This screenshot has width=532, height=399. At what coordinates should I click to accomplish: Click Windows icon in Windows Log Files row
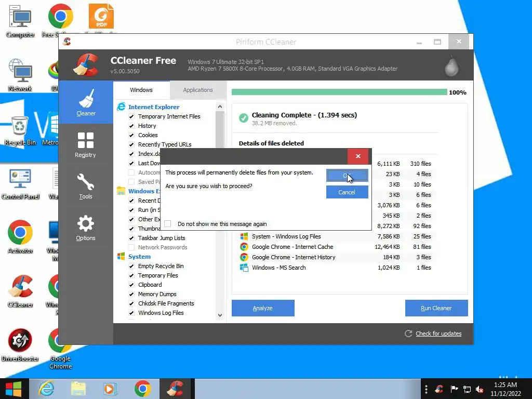(x=244, y=236)
